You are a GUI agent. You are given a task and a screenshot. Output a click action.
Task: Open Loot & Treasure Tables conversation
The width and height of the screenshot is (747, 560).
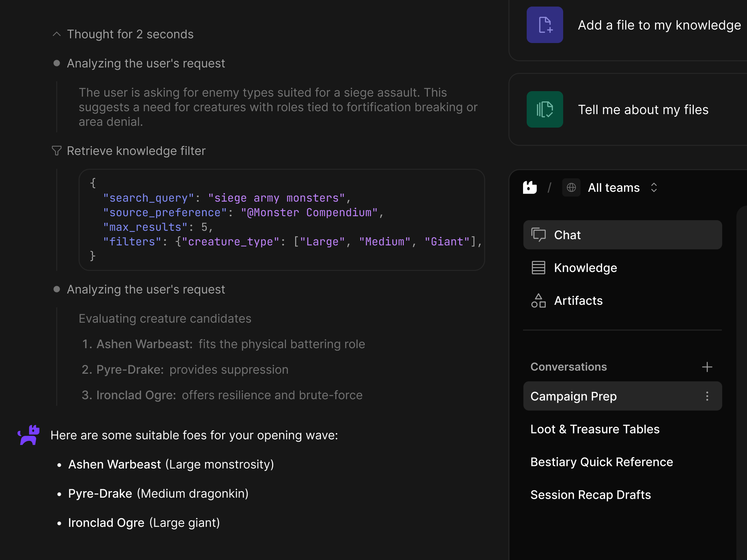coord(595,429)
